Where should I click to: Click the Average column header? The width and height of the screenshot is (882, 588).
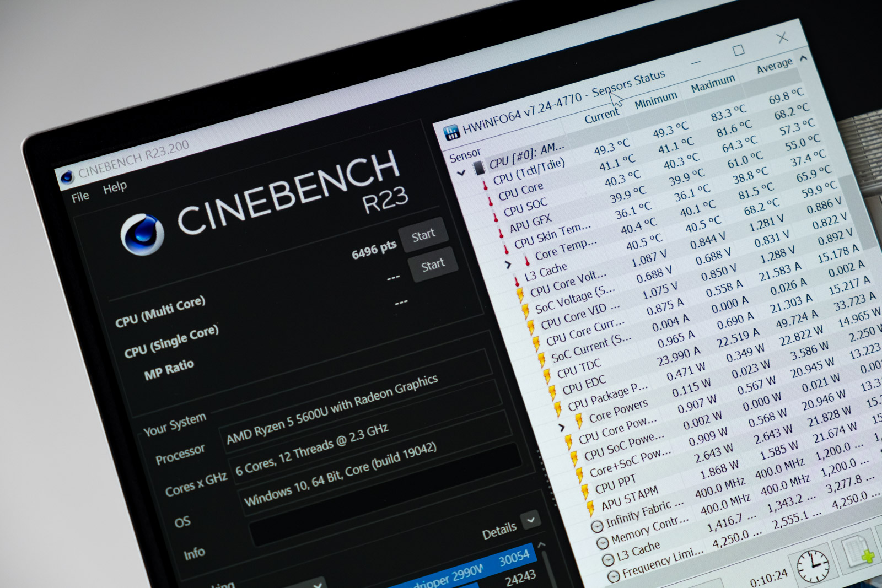pos(775,66)
